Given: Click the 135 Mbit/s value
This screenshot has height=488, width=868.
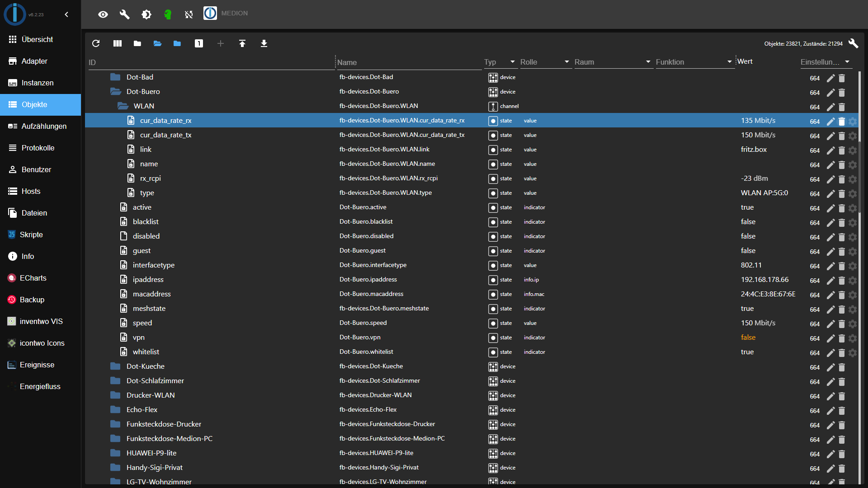Looking at the screenshot, I should 758,120.
